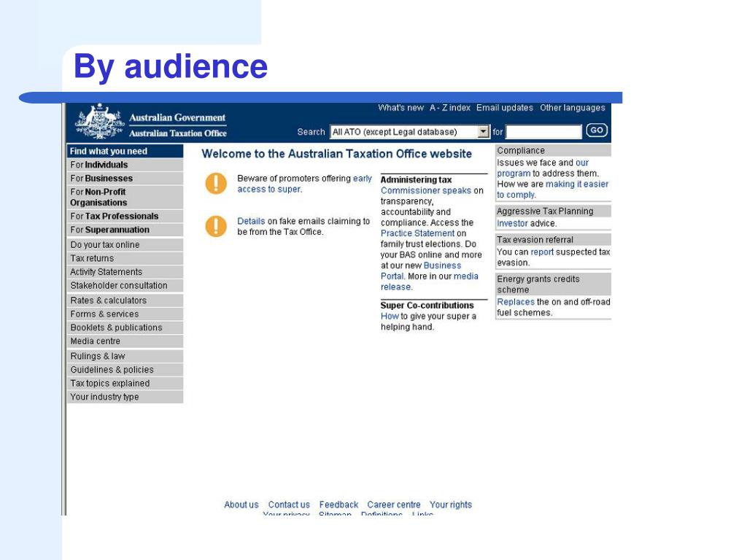Select For Individuals in sidebar
This screenshot has height=560, width=747.
click(125, 165)
